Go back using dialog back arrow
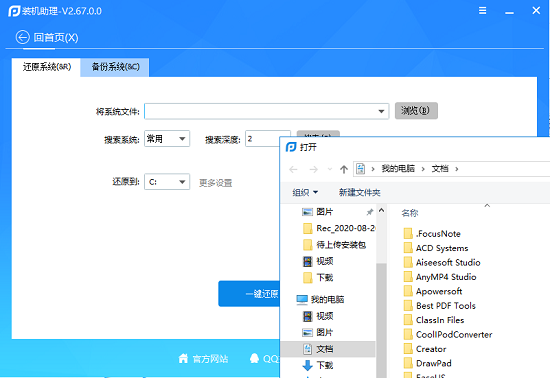 (x=293, y=169)
